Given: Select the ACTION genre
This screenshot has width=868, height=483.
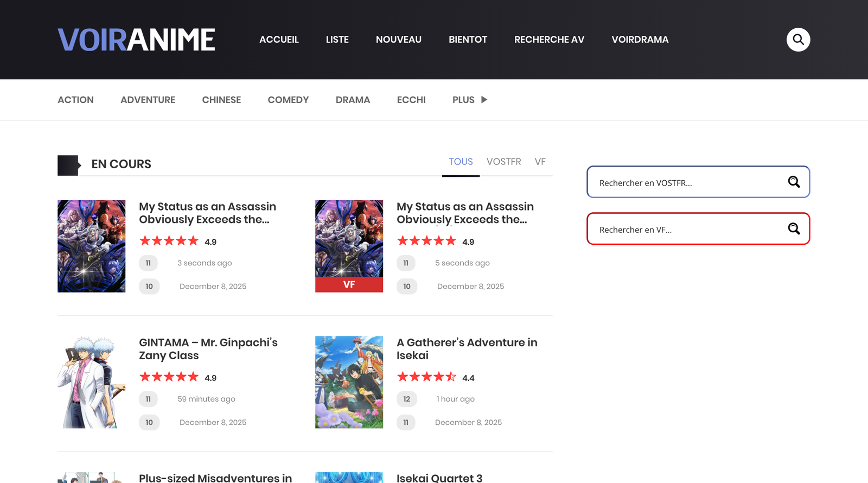Looking at the screenshot, I should click(x=75, y=100).
